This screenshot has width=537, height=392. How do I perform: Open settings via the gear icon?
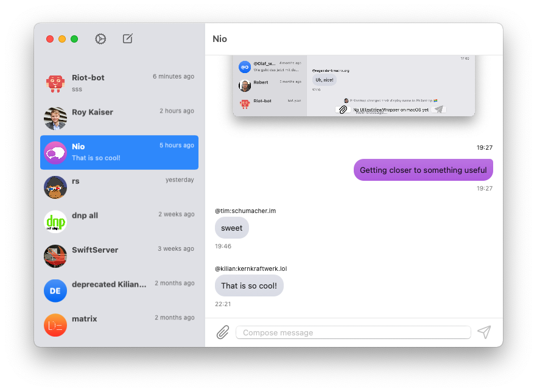(100, 39)
